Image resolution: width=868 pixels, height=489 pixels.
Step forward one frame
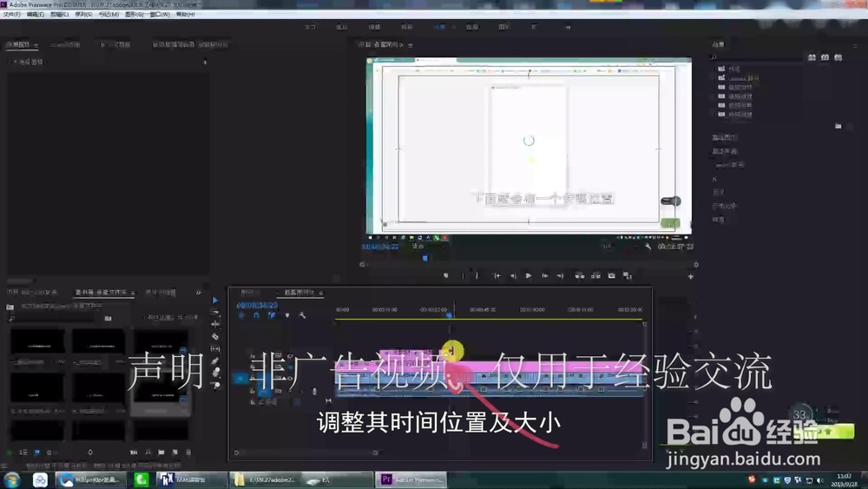[545, 276]
